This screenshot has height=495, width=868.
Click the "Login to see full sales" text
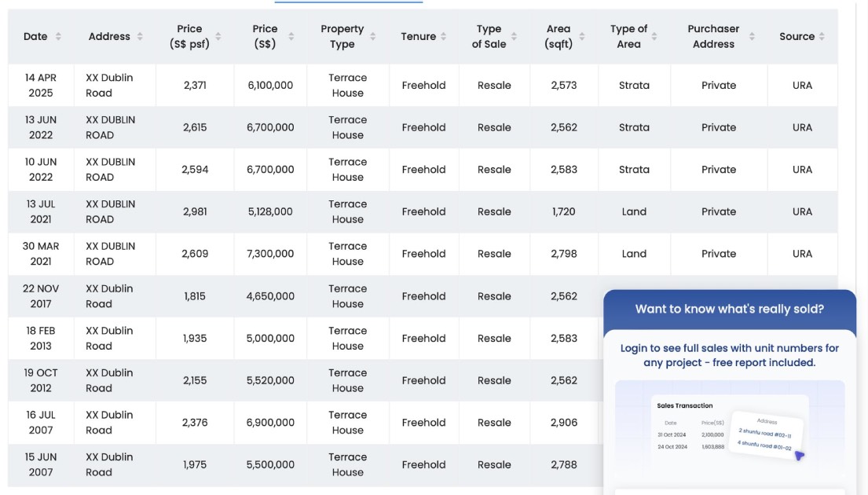[x=730, y=355]
